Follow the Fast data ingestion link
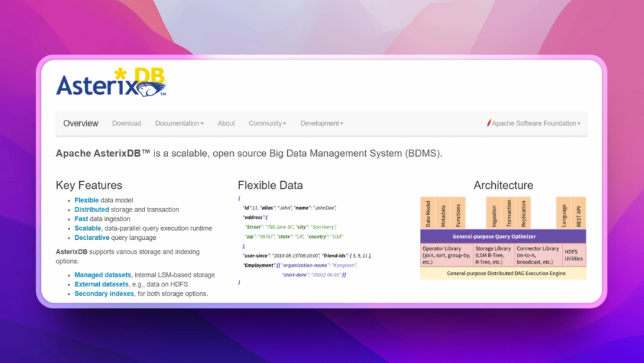This screenshot has width=644, height=363. 81,219
